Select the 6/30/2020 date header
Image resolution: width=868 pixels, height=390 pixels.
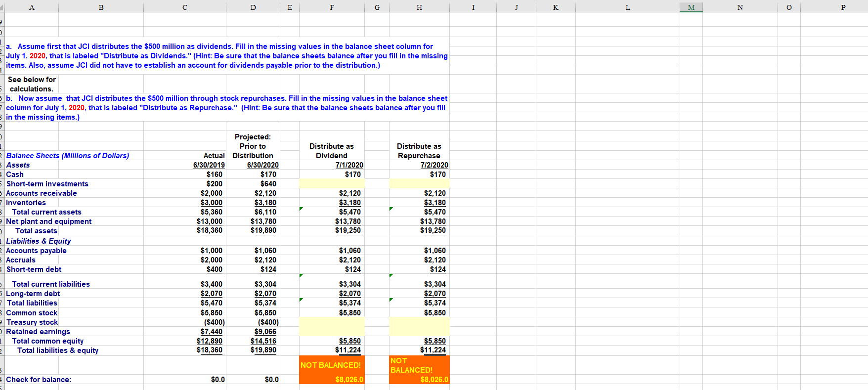pyautogui.click(x=262, y=165)
